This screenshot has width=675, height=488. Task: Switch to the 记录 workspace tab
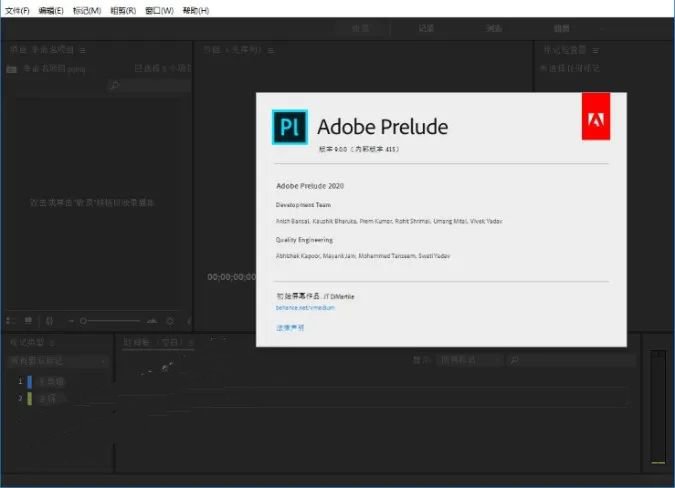point(426,29)
